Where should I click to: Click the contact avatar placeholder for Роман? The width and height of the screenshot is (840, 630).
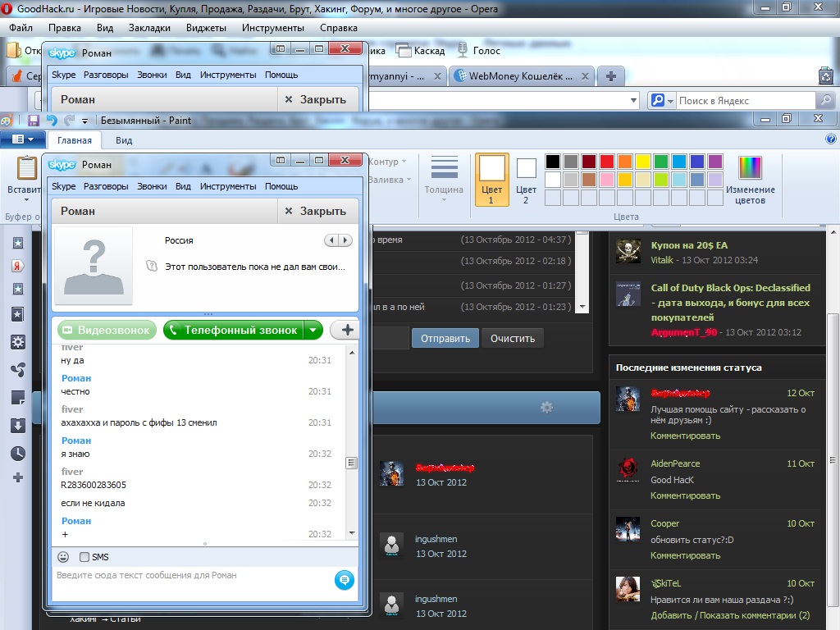click(94, 266)
